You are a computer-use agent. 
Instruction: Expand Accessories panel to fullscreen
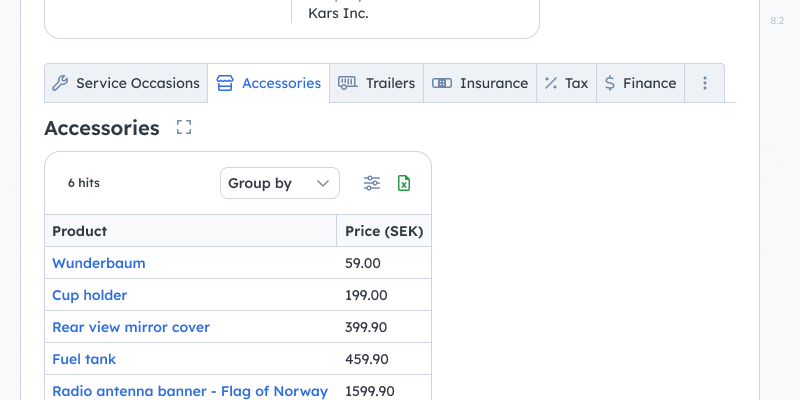(x=183, y=127)
